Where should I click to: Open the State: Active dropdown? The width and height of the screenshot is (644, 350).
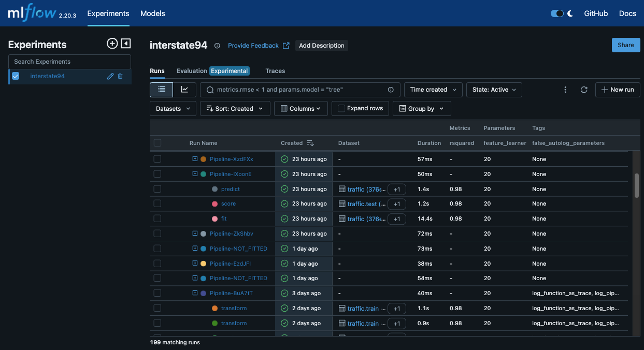[494, 90]
